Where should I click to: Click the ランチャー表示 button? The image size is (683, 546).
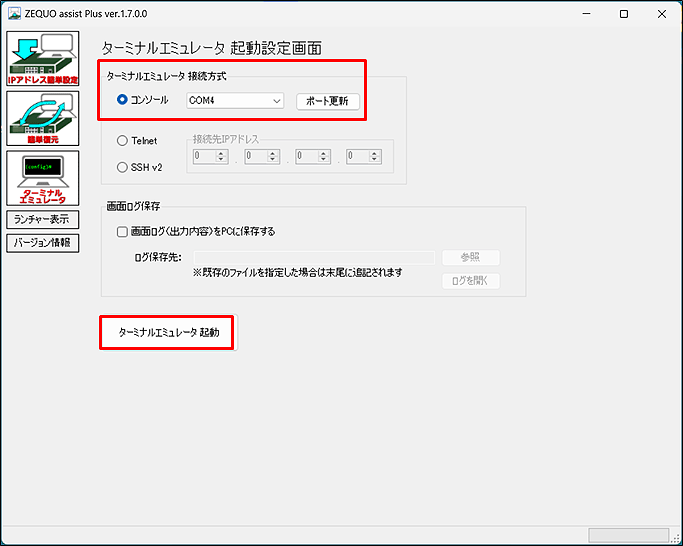(42, 219)
